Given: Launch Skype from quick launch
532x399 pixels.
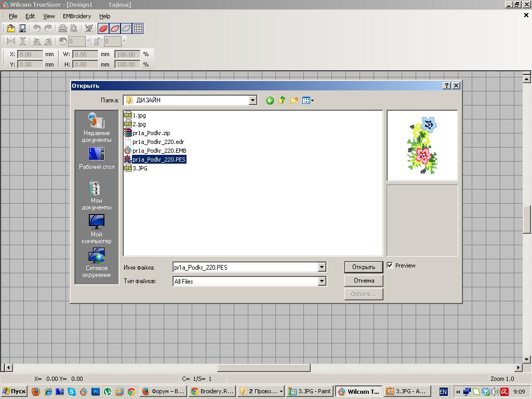Looking at the screenshot, I should 72,392.
